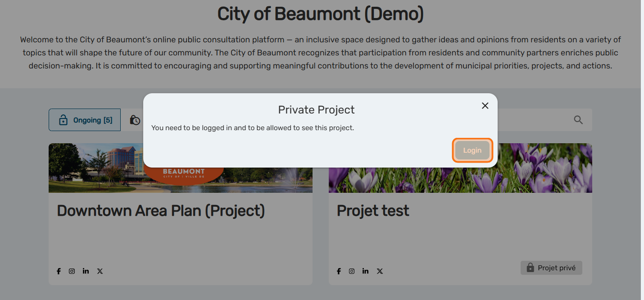Image resolution: width=644 pixels, height=300 pixels.
Task: Click LinkedIn icon on Projet test card
Action: 365,271
